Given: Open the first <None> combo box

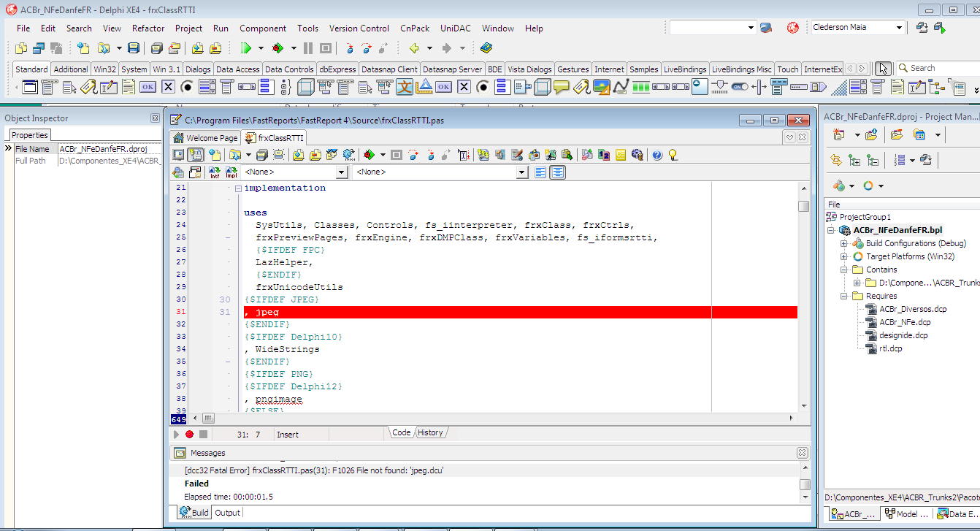Looking at the screenshot, I should click(295, 172).
